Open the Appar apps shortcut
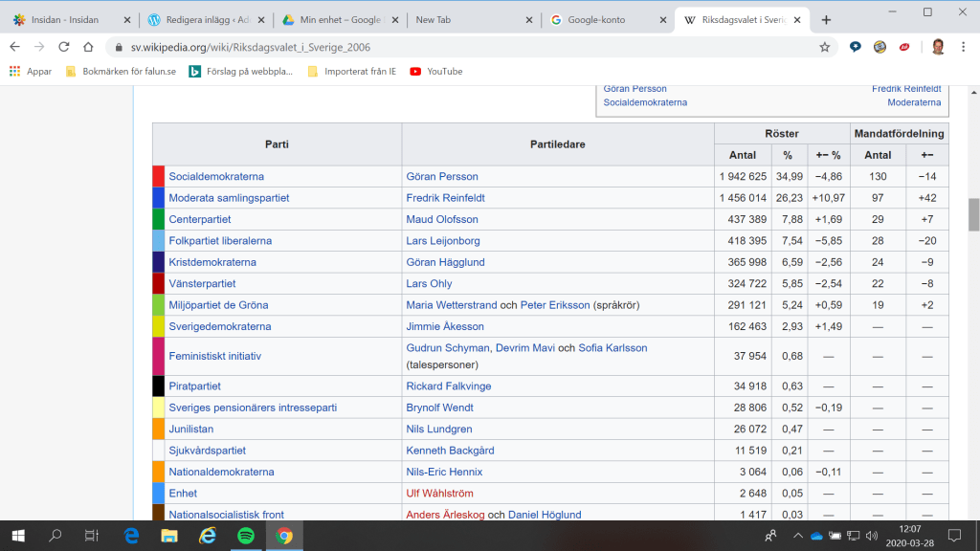Viewport: 980px width, 551px height. click(x=31, y=71)
